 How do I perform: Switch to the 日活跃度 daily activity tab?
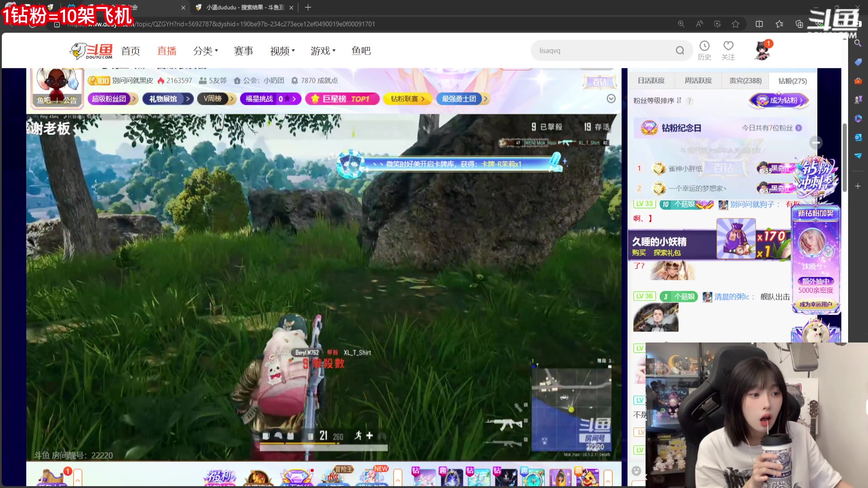(x=651, y=80)
